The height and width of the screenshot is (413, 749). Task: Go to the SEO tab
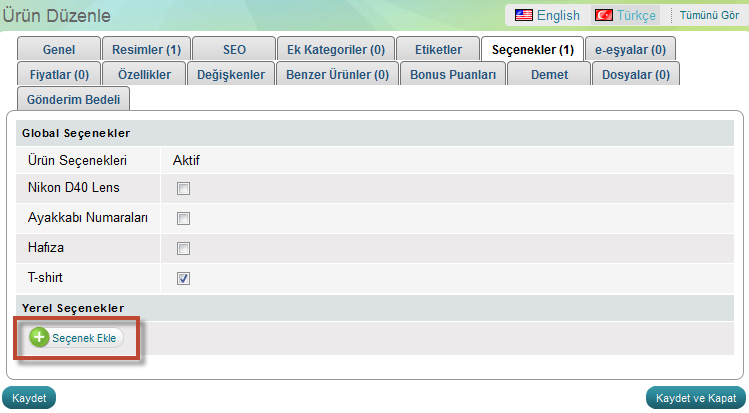[233, 49]
